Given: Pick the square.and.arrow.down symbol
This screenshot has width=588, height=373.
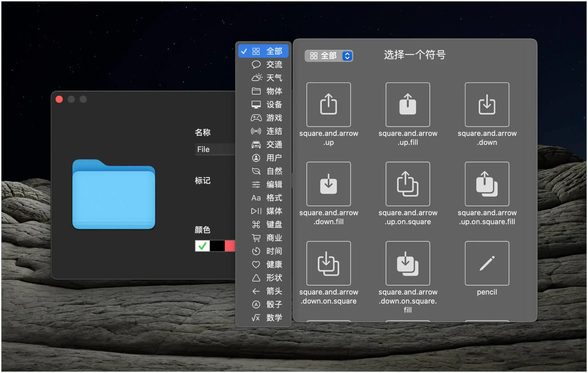Looking at the screenshot, I should [x=487, y=105].
